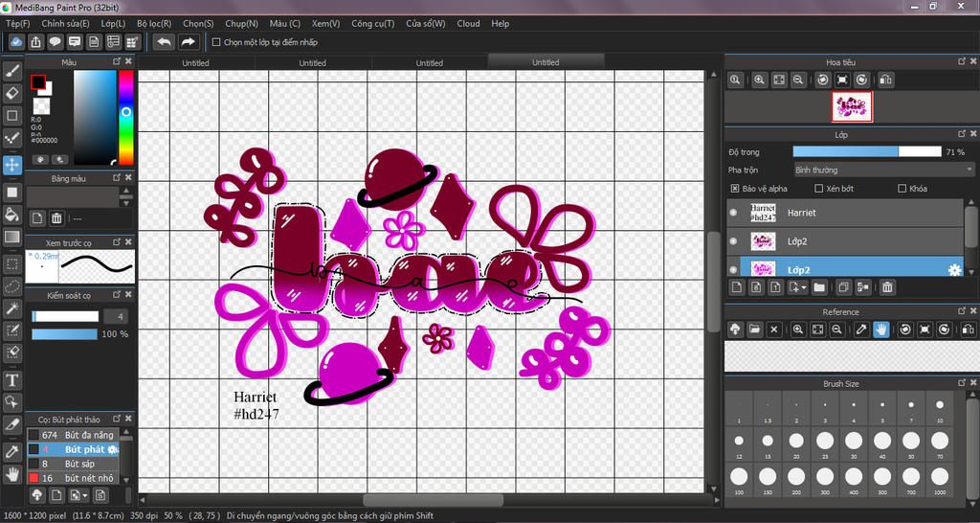The width and height of the screenshot is (980, 523).
Task: Create a new folder in Lớp panel
Action: pos(819,287)
